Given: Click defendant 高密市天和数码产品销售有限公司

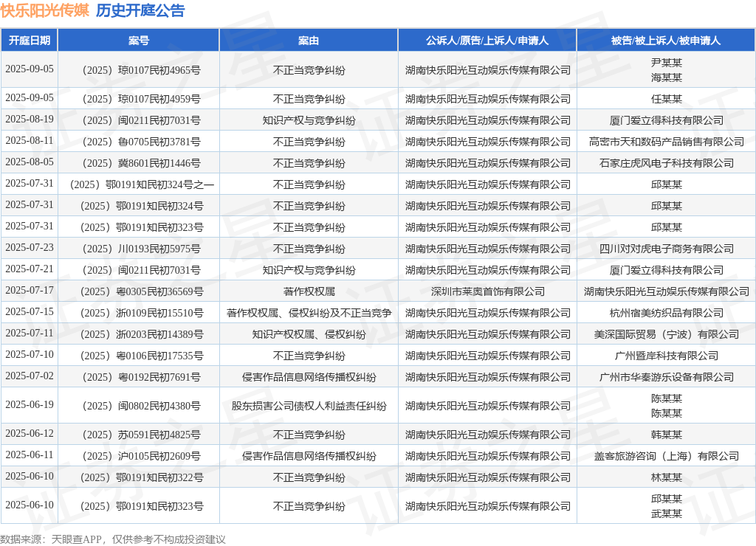Looking at the screenshot, I should 667,142.
